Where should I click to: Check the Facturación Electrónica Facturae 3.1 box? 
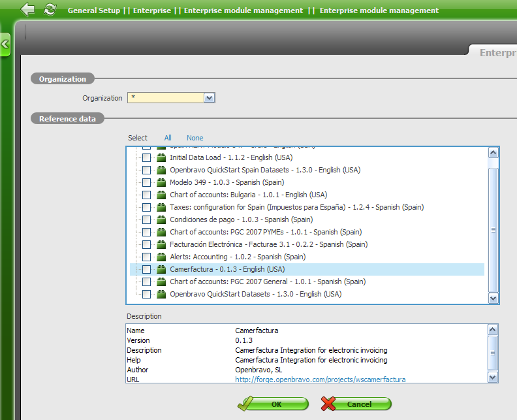(x=146, y=245)
